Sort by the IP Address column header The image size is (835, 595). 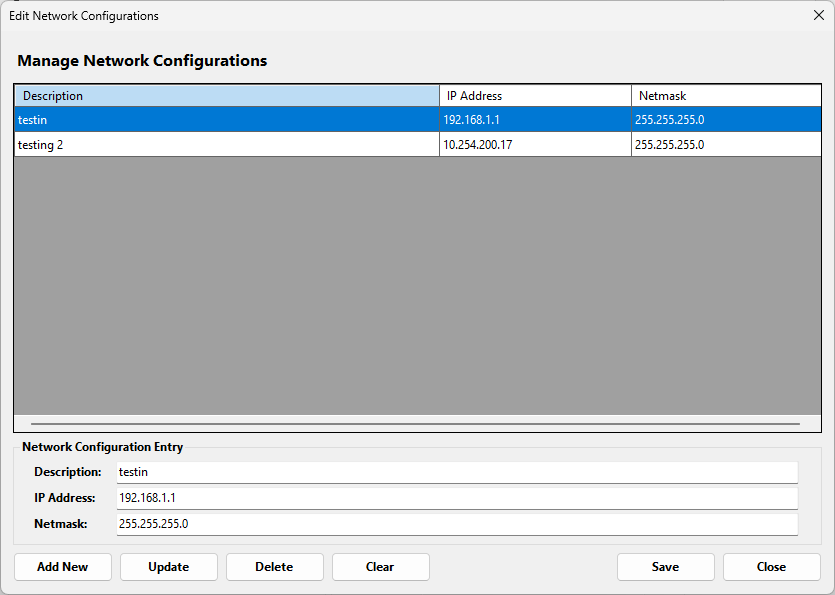[536, 96]
